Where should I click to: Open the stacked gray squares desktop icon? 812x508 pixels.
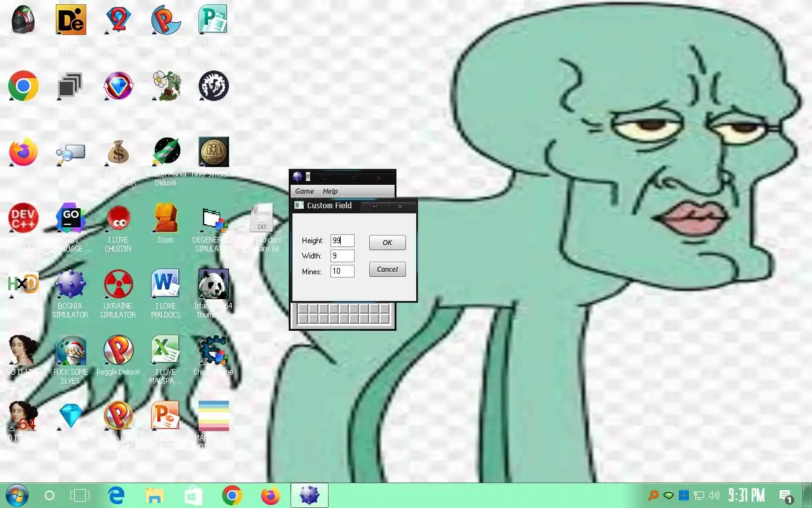[x=70, y=86]
